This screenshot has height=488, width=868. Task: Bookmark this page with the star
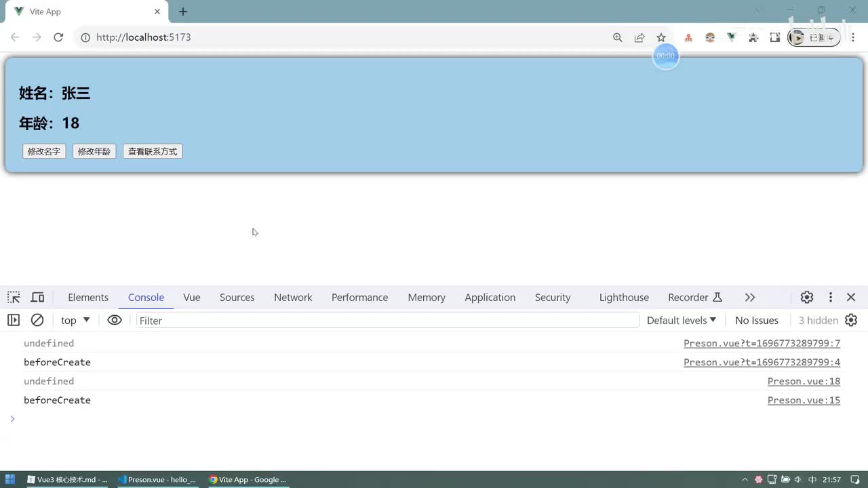(x=661, y=37)
